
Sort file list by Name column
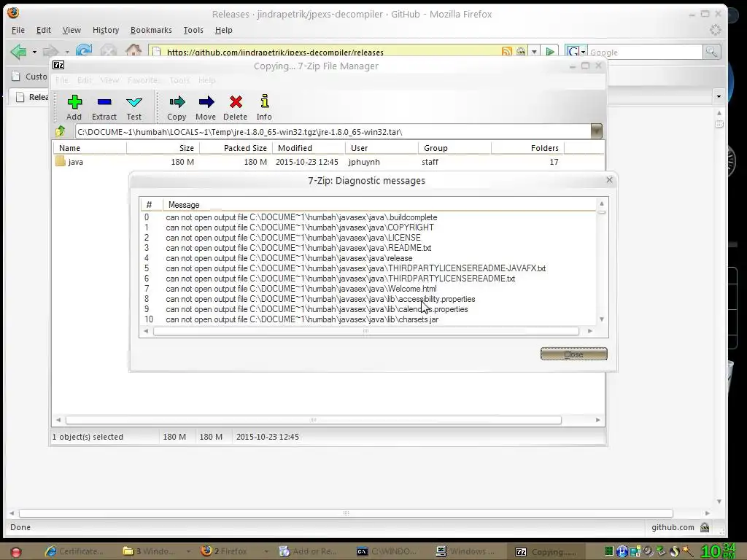point(90,147)
